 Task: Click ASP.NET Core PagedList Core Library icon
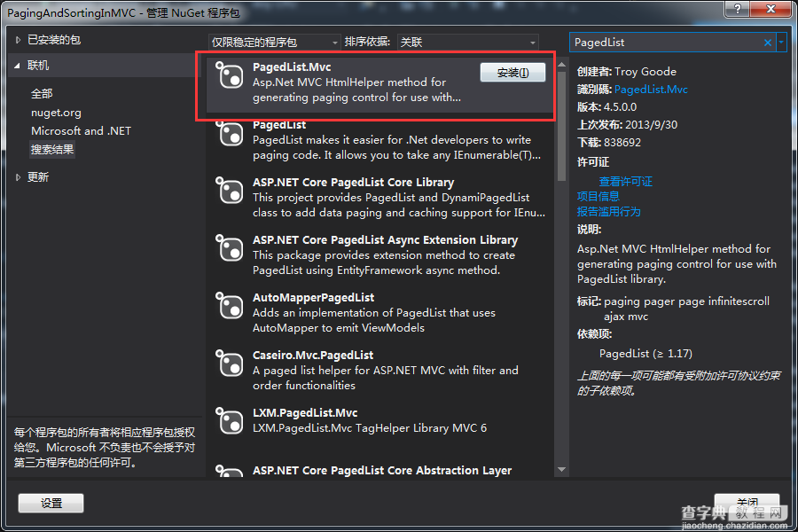pyautogui.click(x=230, y=191)
